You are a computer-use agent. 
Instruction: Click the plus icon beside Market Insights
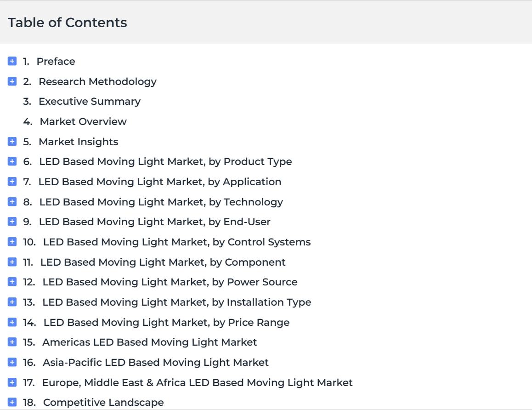coord(12,142)
